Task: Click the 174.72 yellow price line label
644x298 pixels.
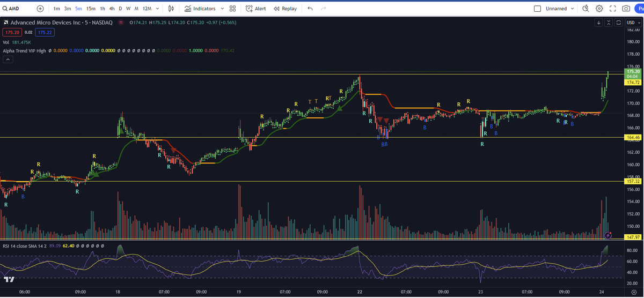Action: tap(633, 83)
